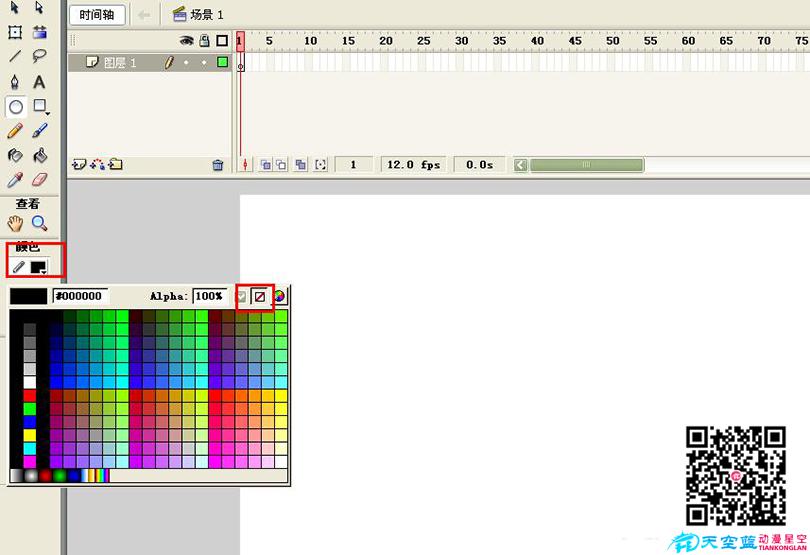810x555 pixels.
Task: Click the current color preview box
Action: point(28,297)
